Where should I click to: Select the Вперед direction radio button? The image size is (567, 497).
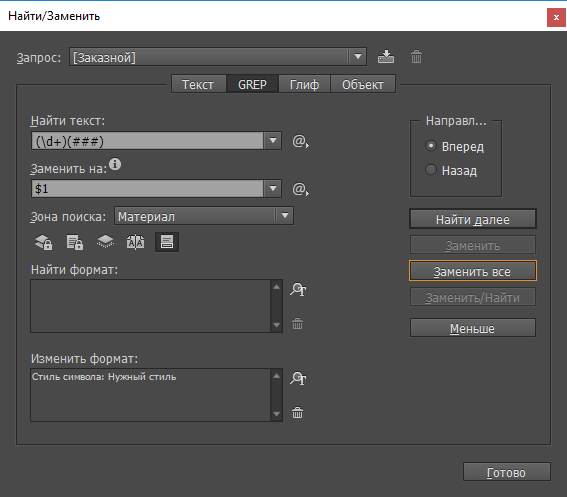pyautogui.click(x=431, y=146)
